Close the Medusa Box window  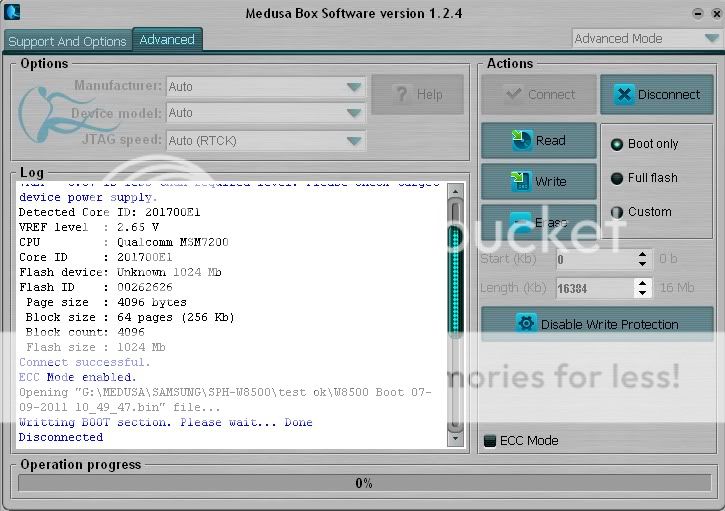716,13
